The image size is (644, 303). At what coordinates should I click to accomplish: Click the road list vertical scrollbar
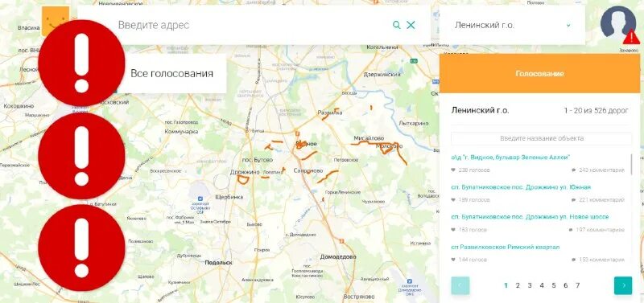pos(631,164)
